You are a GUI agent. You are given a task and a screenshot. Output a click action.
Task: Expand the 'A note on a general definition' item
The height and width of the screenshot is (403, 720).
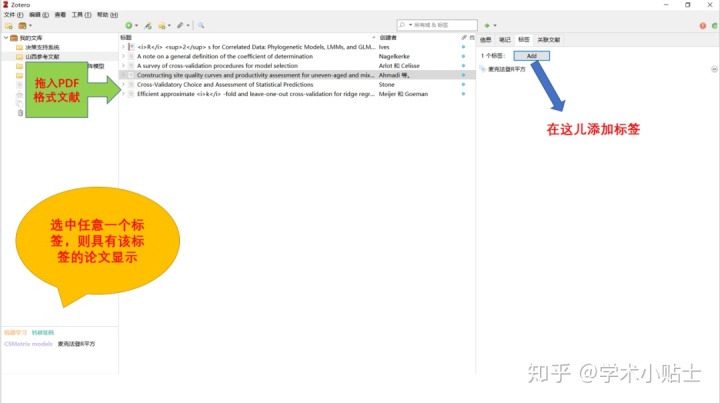[x=123, y=56]
